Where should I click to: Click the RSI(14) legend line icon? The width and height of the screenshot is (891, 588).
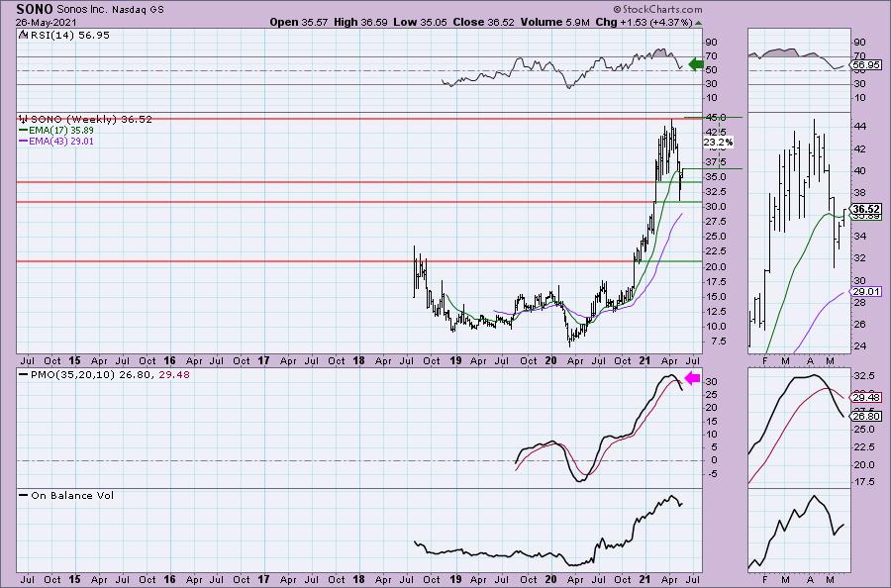pyautogui.click(x=22, y=35)
